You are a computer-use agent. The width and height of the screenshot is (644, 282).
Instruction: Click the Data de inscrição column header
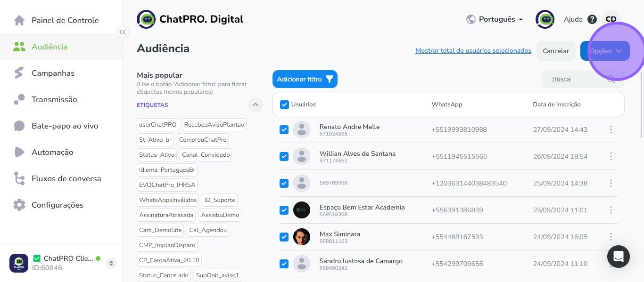tap(557, 105)
